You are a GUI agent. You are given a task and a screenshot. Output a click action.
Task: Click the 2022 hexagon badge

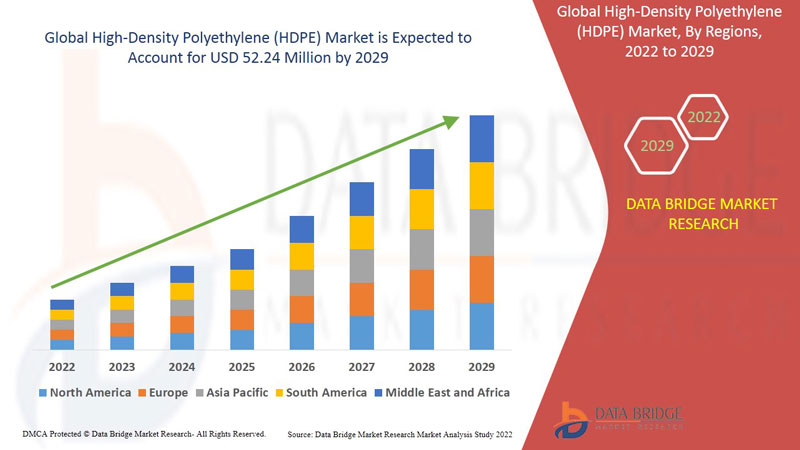pyautogui.click(x=703, y=117)
